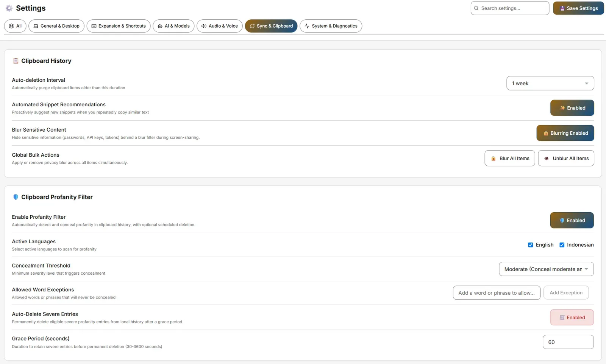Disable the Enable Profanity Filter toggle

[x=572, y=221]
